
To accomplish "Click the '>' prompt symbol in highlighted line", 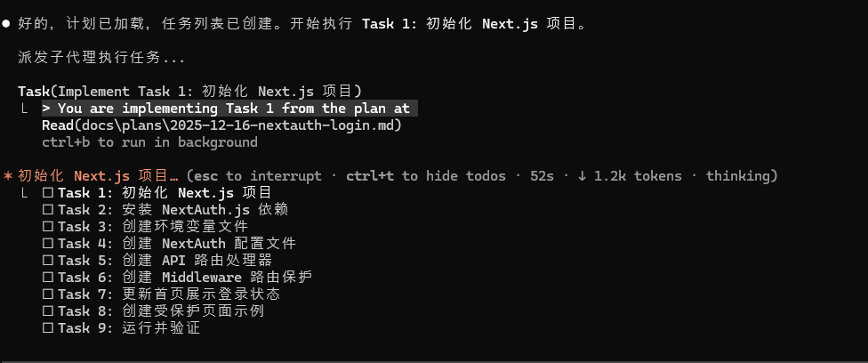I will click(46, 109).
